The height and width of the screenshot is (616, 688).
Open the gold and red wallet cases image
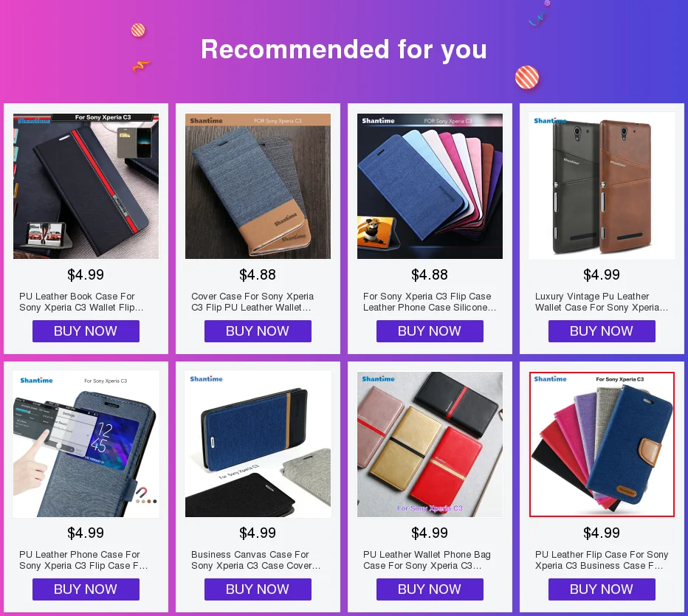pos(430,444)
